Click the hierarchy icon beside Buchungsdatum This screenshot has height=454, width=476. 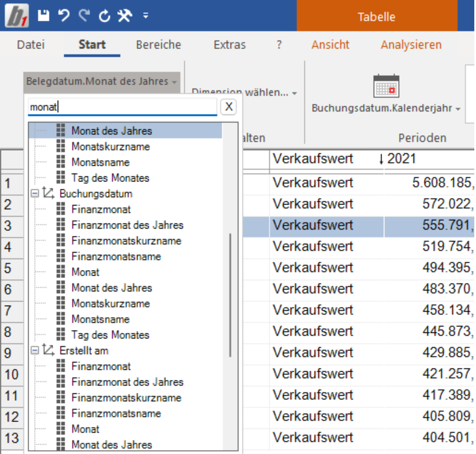point(48,193)
